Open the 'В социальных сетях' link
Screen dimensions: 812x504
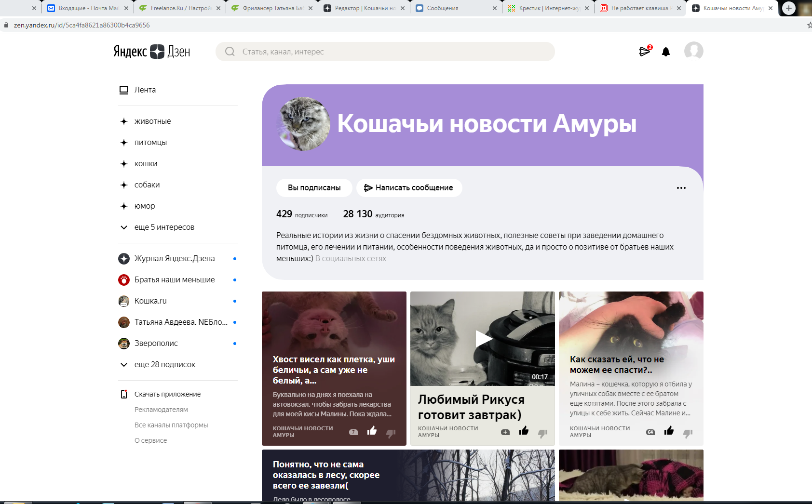coord(350,258)
